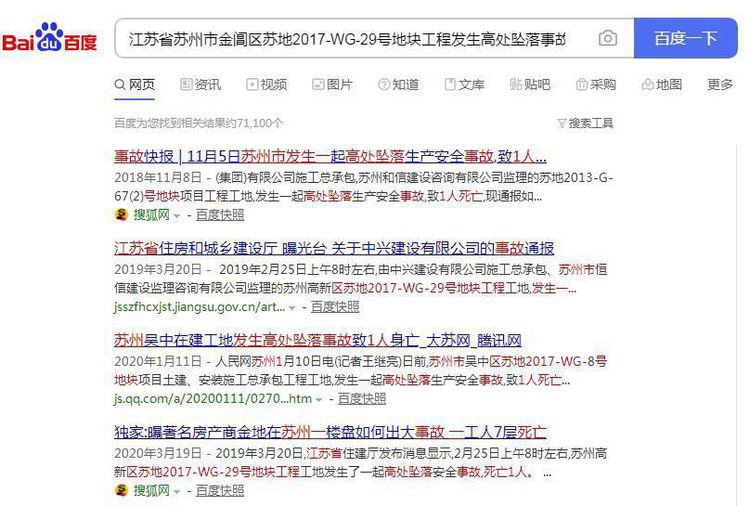Click Sohu favicon under last result

coord(121,490)
